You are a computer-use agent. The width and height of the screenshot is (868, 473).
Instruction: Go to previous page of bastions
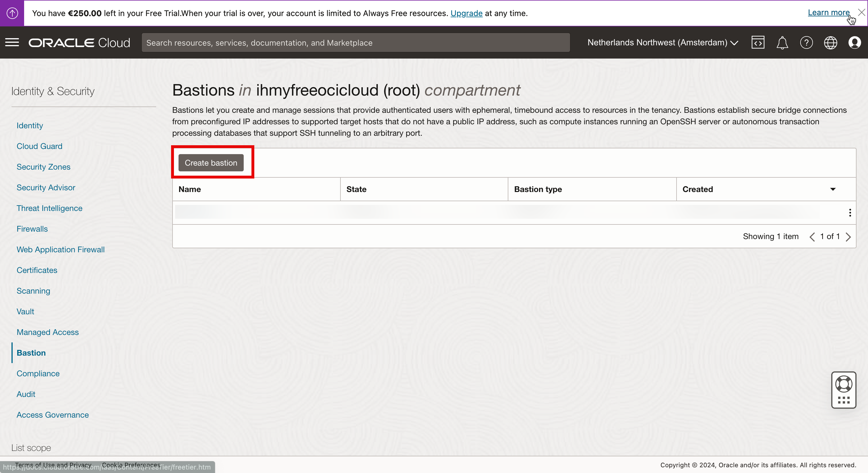click(x=812, y=236)
